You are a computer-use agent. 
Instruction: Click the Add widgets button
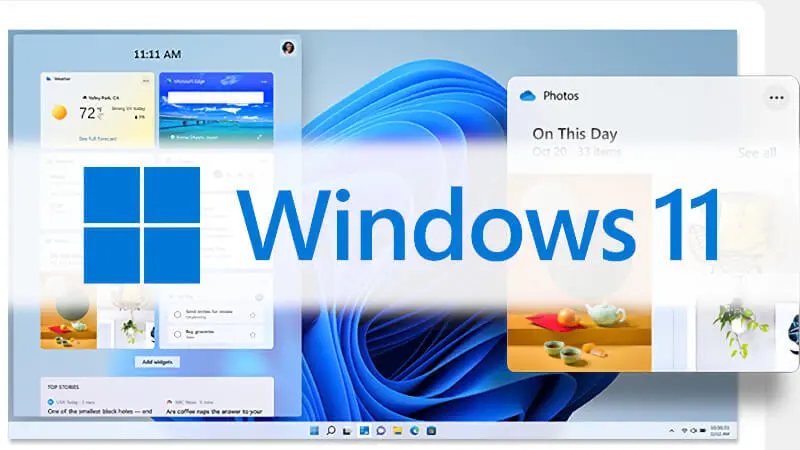157,362
